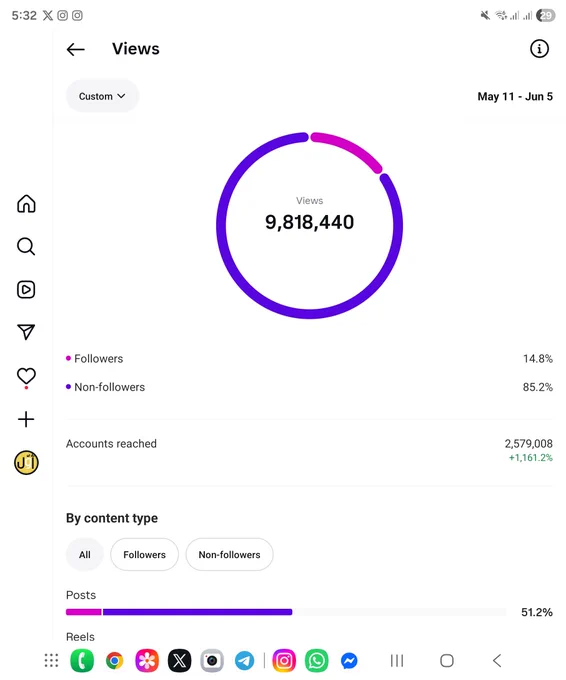Select the Followers content filter chip

coord(144,554)
